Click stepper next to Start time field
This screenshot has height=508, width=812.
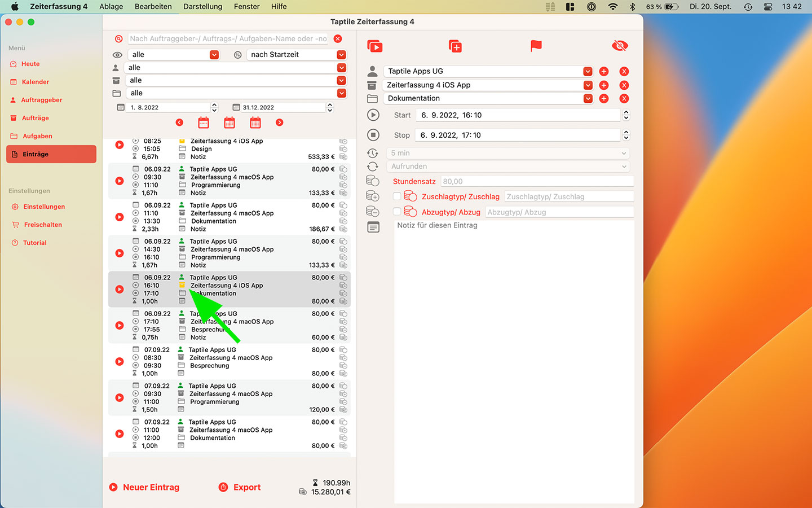tap(626, 115)
